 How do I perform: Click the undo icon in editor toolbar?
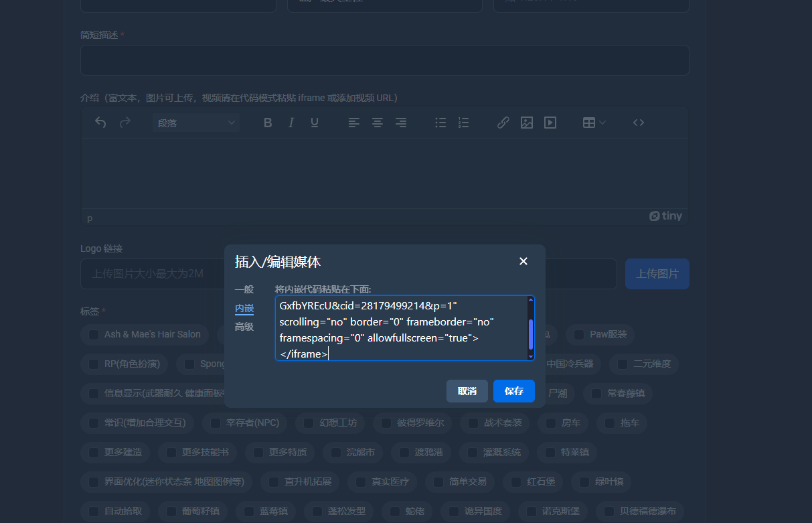pos(100,123)
